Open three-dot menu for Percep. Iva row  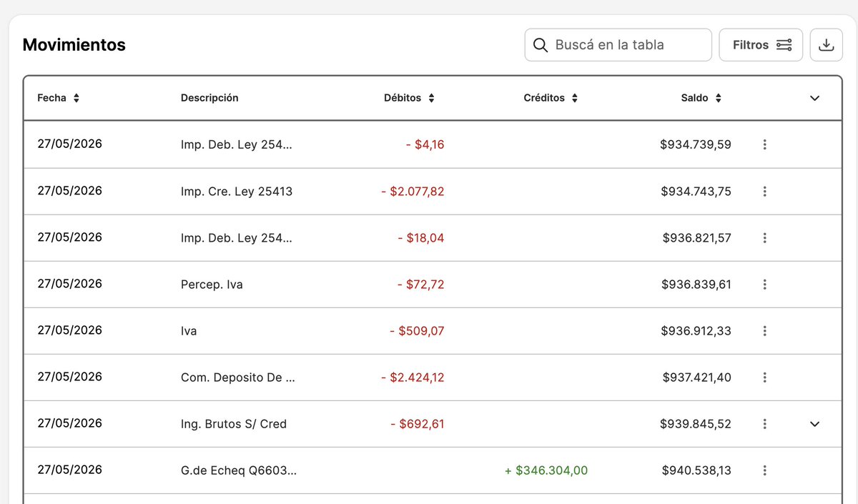tap(764, 284)
